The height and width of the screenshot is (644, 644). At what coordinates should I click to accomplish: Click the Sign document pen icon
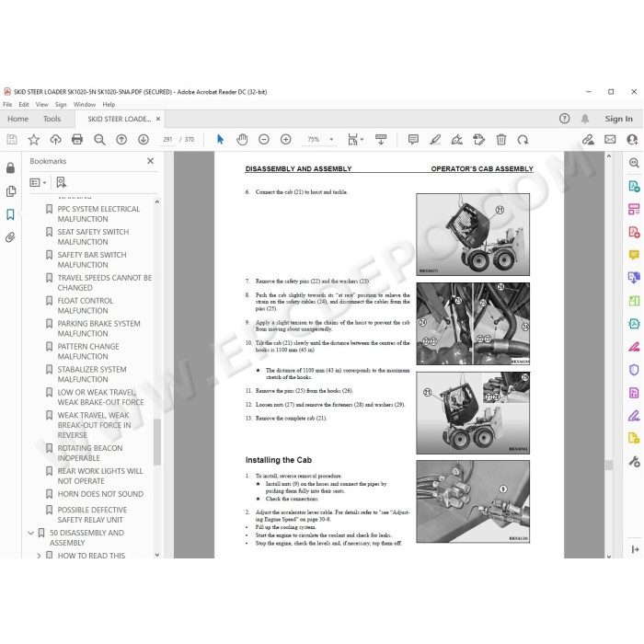point(456,140)
